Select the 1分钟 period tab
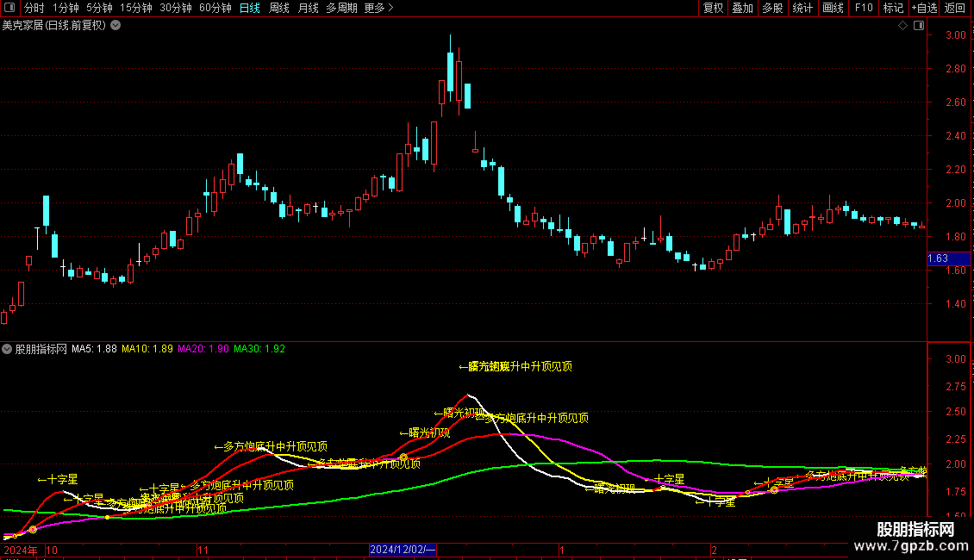974x560 pixels. pos(66,8)
